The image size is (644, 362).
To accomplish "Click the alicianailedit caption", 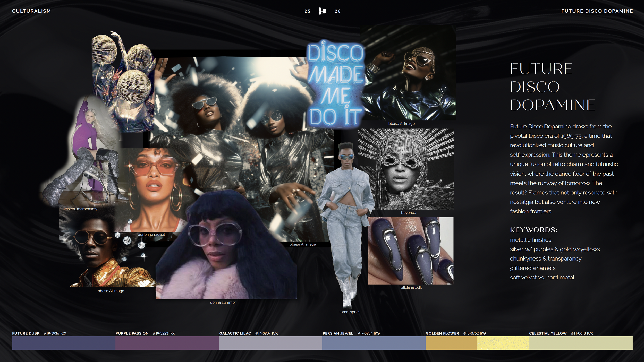I will (x=411, y=288).
